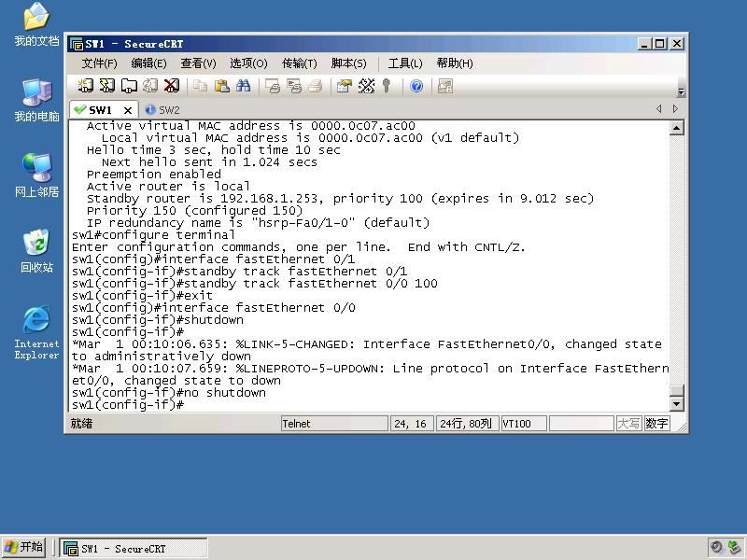The height and width of the screenshot is (560, 747).
Task: Click the 就绪 status text
Action: 81,424
